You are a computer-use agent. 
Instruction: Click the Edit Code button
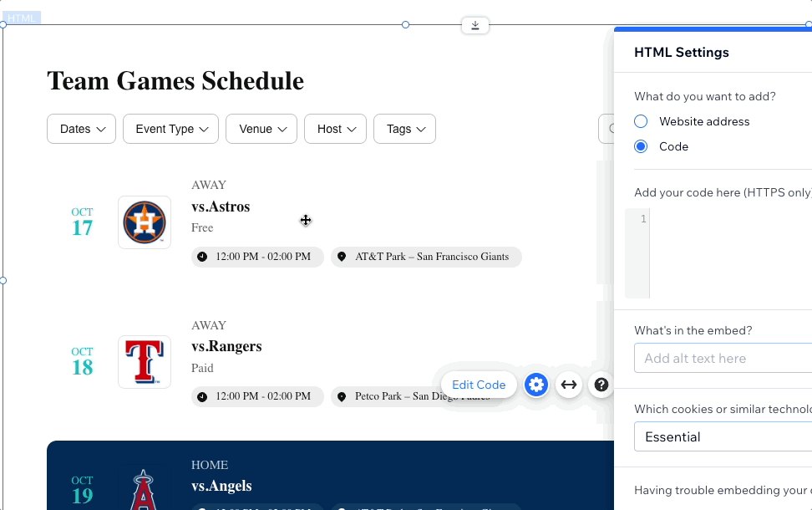479,385
